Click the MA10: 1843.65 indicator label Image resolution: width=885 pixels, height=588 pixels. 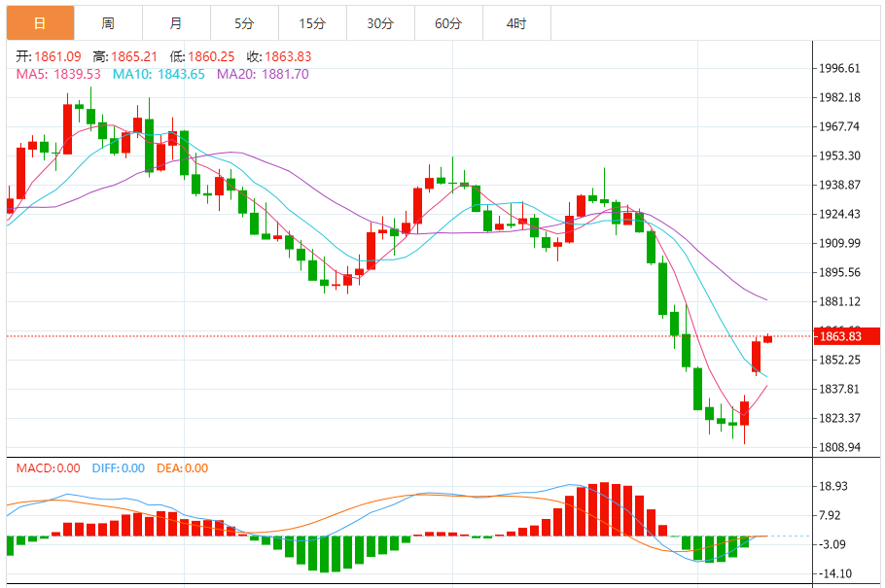tap(159, 74)
